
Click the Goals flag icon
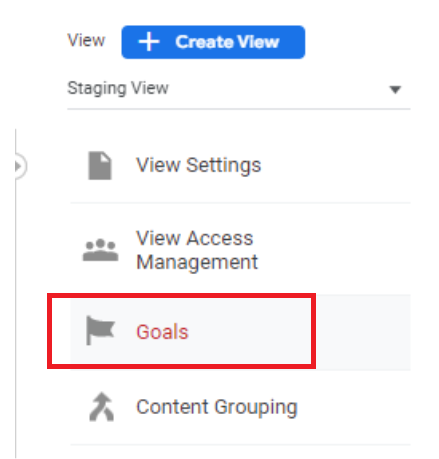point(100,330)
